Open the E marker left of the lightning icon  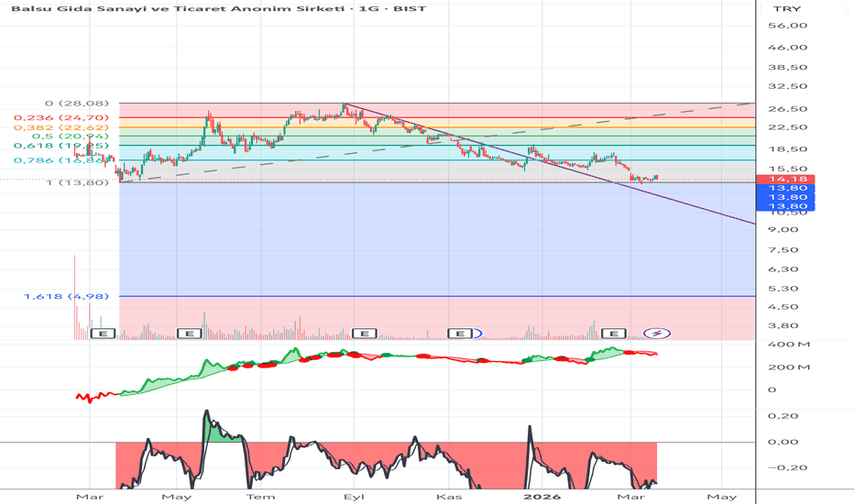click(x=613, y=334)
